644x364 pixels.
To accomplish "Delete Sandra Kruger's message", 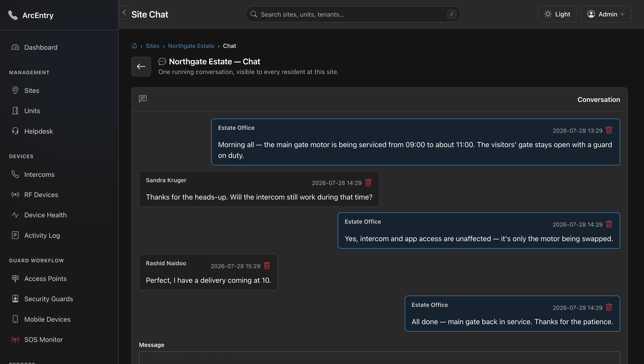I will coord(368,182).
